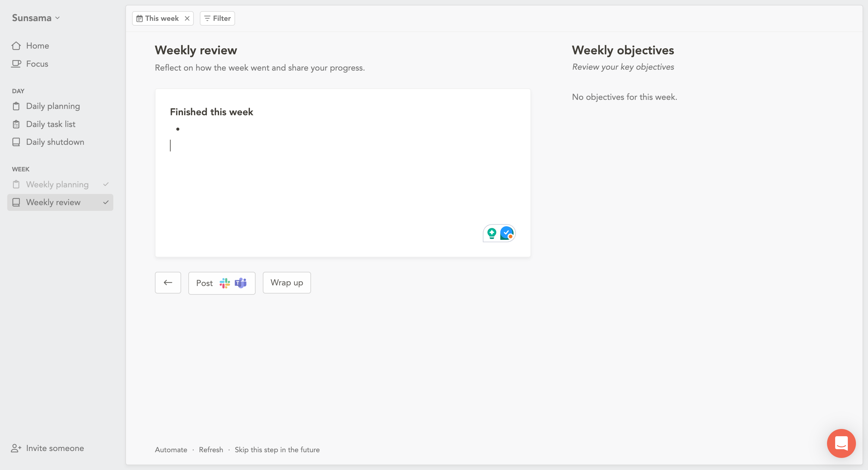Click into the Finished this week editor
Image resolution: width=868 pixels, height=470 pixels.
343,173
